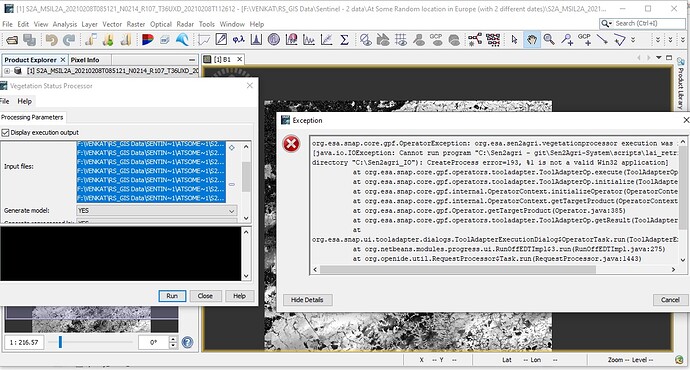Open the histogram icon in toolbar
This screenshot has height=370, width=690.
point(256,40)
